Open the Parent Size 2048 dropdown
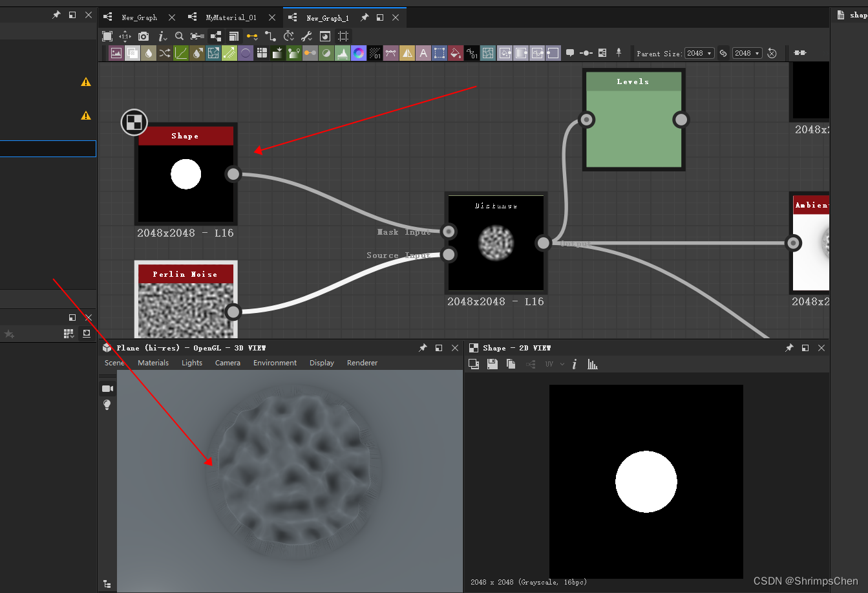868x593 pixels. coord(699,53)
